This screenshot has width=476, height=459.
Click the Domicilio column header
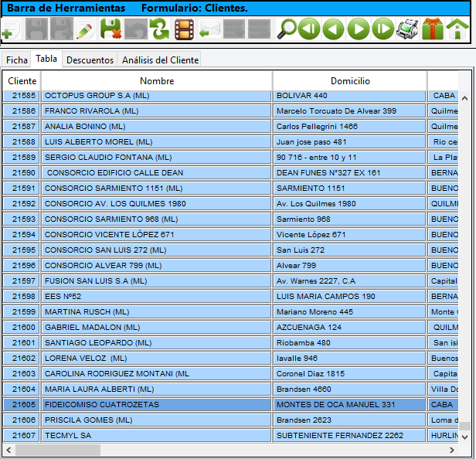click(350, 81)
